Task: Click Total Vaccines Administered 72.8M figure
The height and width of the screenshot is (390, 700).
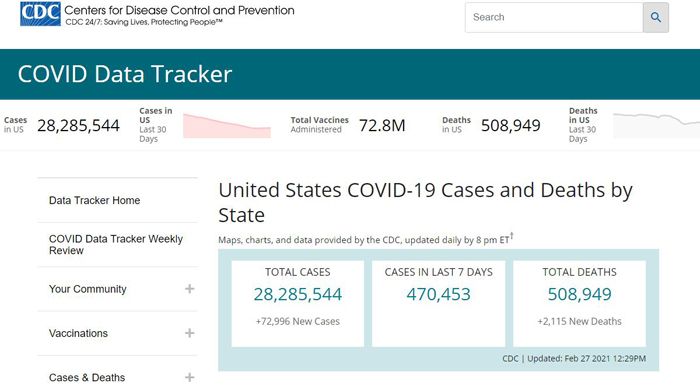Action: 382,125
